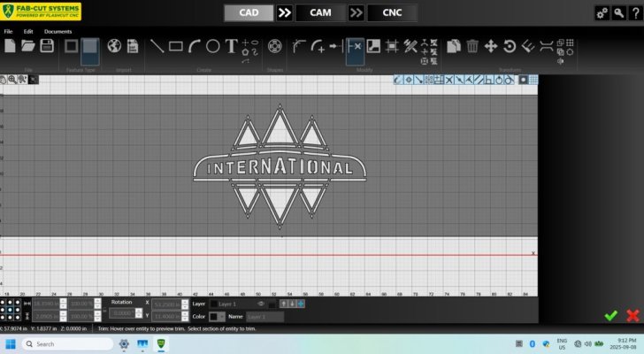The height and width of the screenshot is (354, 644).
Task: Toggle the crossed-lines intersection snap icon
Action: click(448, 80)
